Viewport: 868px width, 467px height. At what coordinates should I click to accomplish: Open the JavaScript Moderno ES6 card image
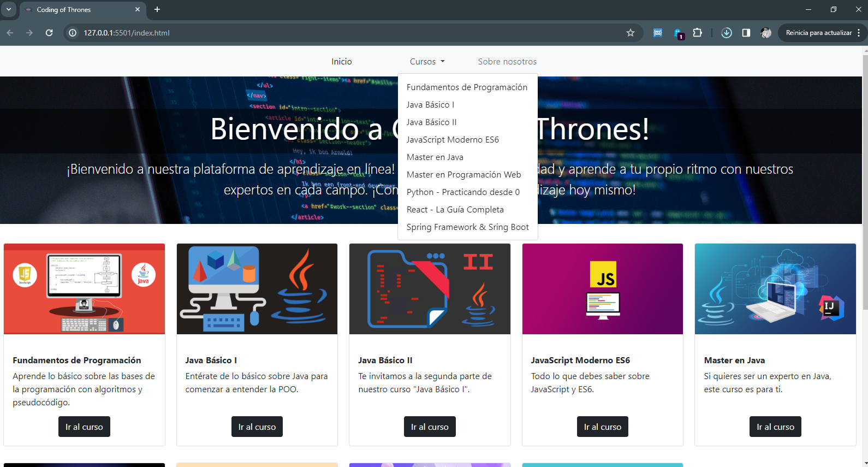[603, 289]
